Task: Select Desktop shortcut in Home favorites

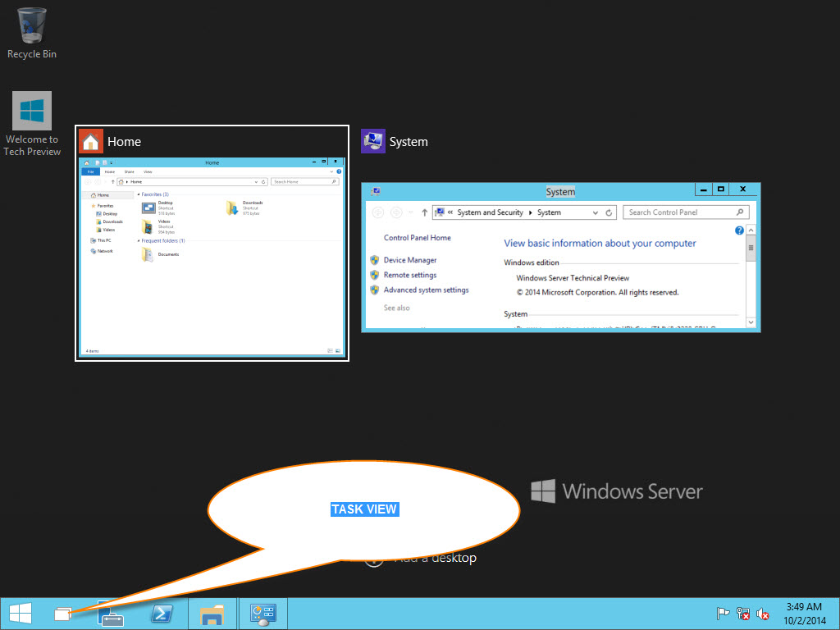Action: tap(158, 208)
